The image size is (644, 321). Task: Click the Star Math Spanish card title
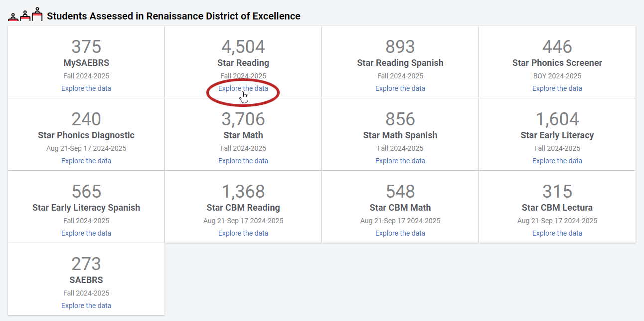(400, 135)
